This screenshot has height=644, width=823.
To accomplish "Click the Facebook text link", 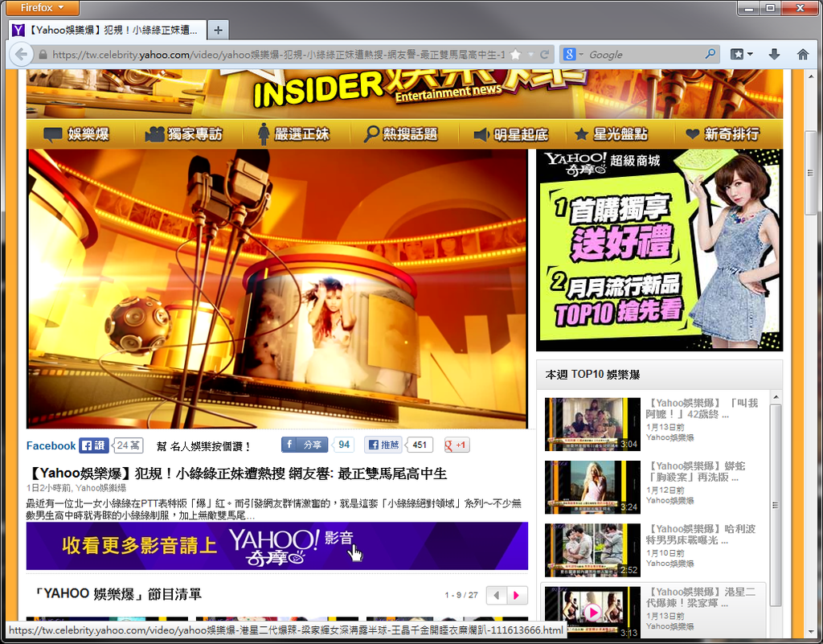I will pos(51,445).
